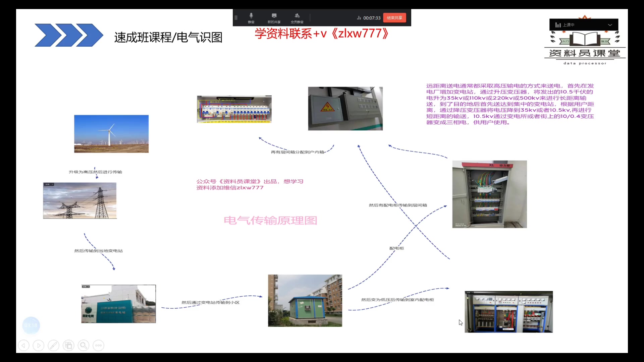Select the indoor switchgear cabinet photo
Screen dimensions: 644x362
pyautogui.click(x=508, y=312)
